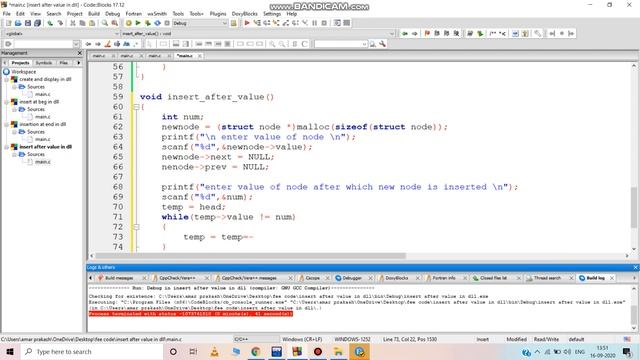
Task: Click the New file toolbar icon
Action: click(x=8, y=23)
